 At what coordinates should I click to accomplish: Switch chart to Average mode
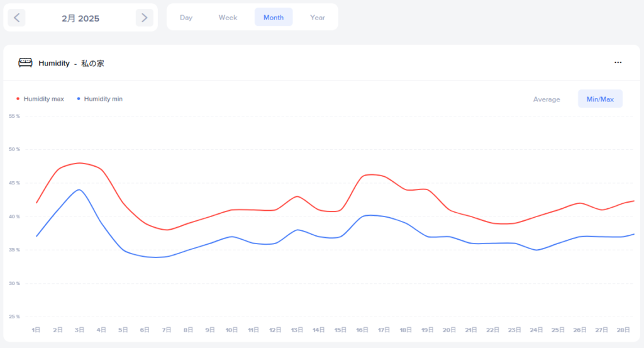(x=546, y=99)
